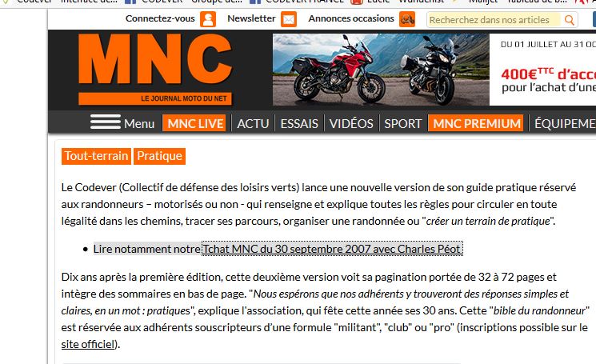Open the MNC PREMIUM section
596x364 pixels.
[476, 123]
